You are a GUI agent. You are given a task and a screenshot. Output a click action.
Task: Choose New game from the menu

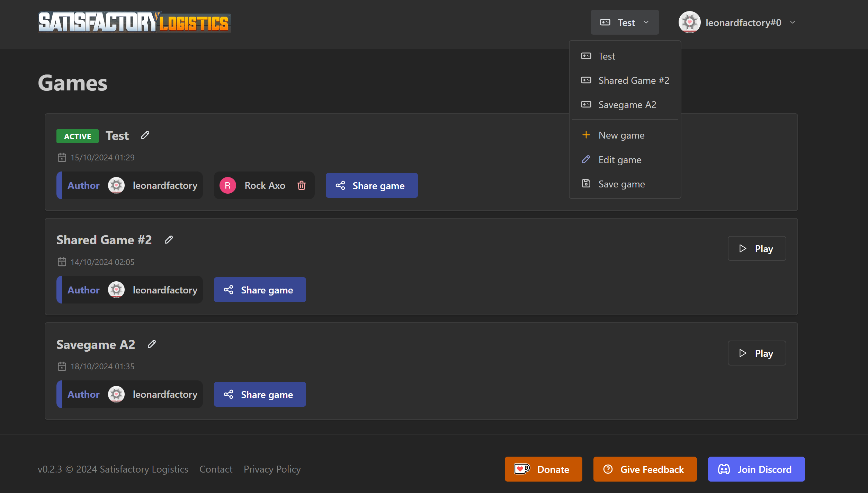[x=621, y=135]
